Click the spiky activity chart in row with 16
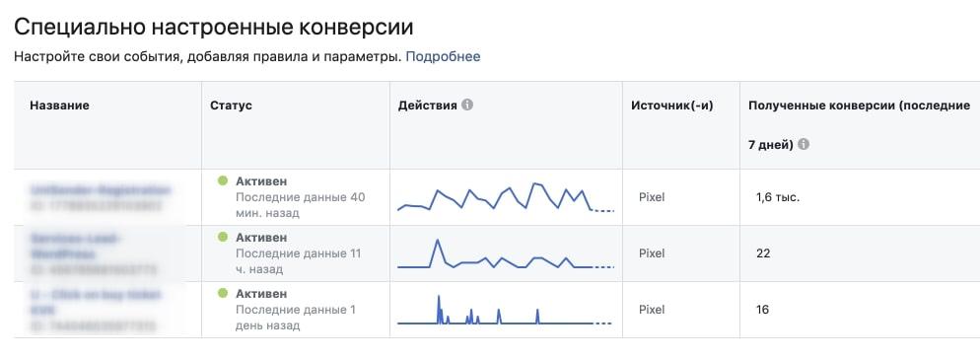 click(506, 310)
